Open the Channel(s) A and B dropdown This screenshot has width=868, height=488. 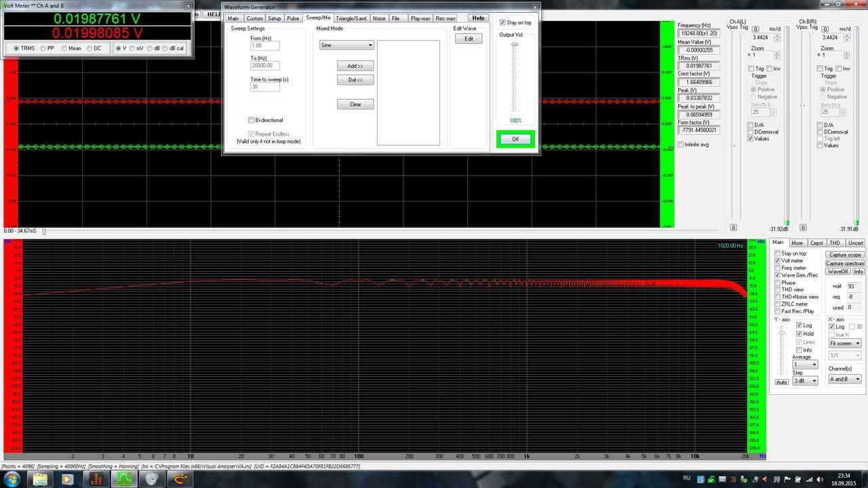(x=845, y=379)
